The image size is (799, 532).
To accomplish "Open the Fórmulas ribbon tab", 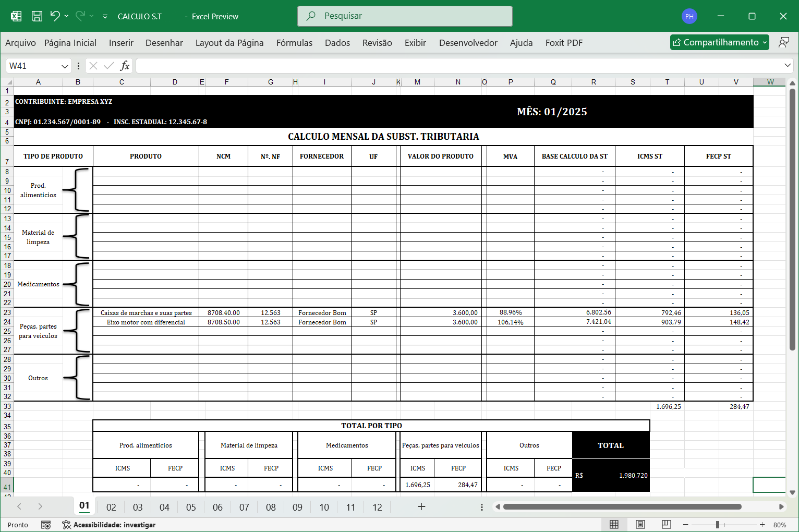I will 294,43.
